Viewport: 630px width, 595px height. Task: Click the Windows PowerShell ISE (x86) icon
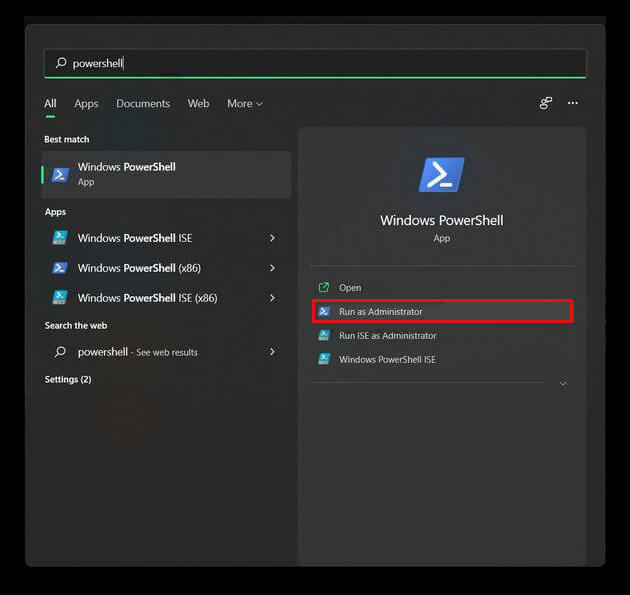(x=60, y=297)
